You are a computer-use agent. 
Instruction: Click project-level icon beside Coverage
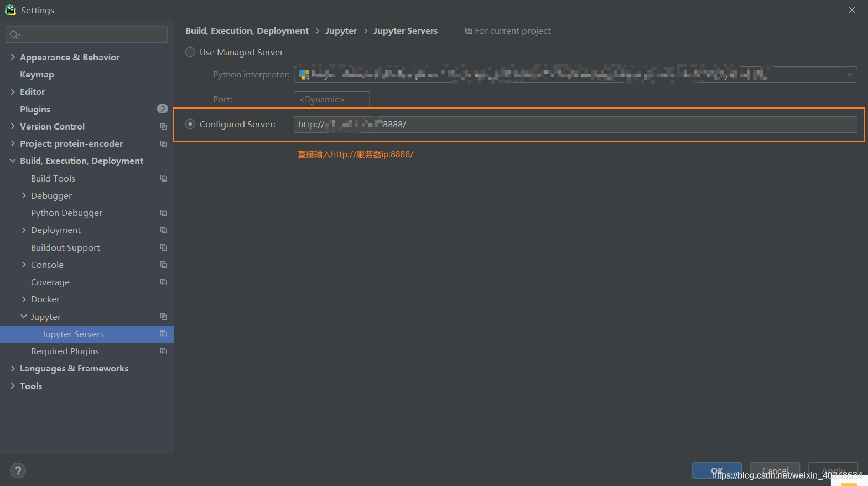(x=163, y=282)
